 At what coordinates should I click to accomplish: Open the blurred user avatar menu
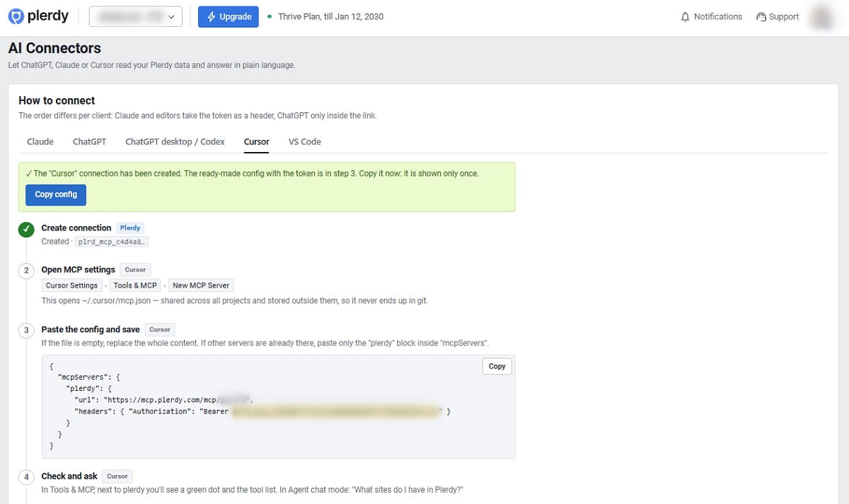pos(822,16)
